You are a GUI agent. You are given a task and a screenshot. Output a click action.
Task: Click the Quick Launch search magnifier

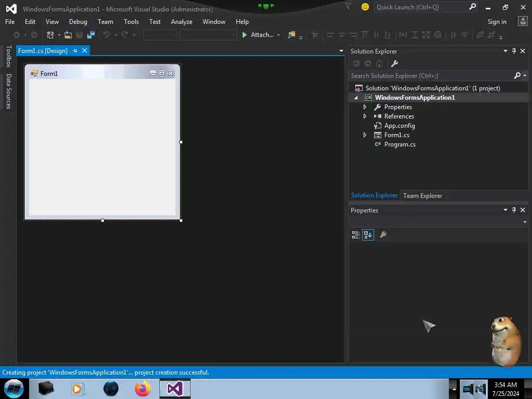point(472,6)
